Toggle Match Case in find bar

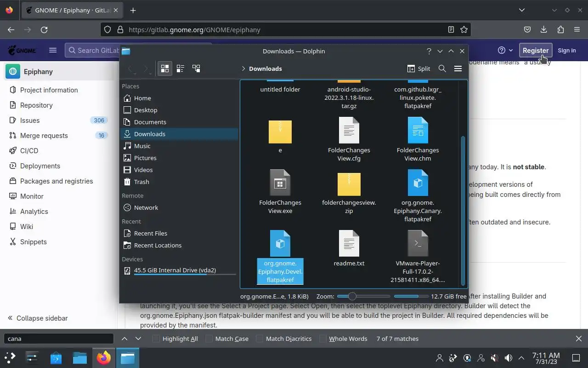(227, 339)
